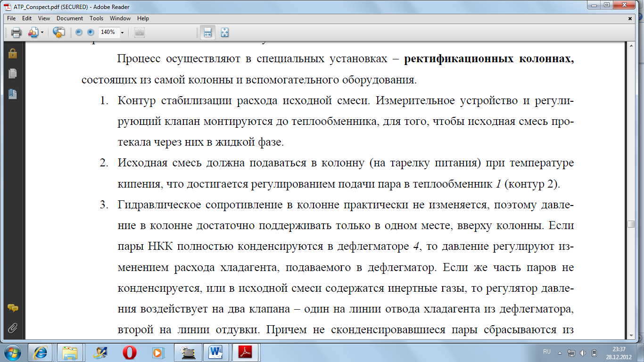Click the text '(контур 2)'

click(532, 184)
